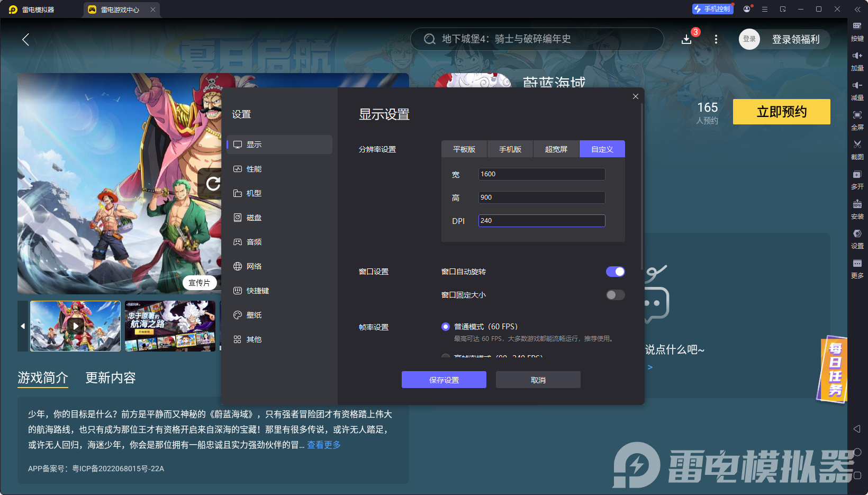This screenshot has width=868, height=495.
Task: Close the 雷电游戏中心 tab
Action: pyautogui.click(x=153, y=10)
